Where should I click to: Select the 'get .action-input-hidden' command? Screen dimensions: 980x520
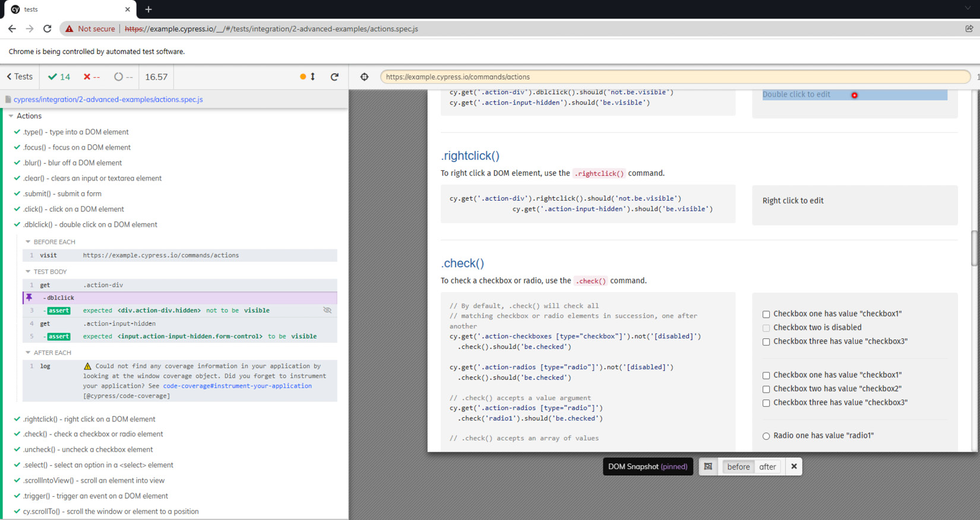[x=180, y=324]
